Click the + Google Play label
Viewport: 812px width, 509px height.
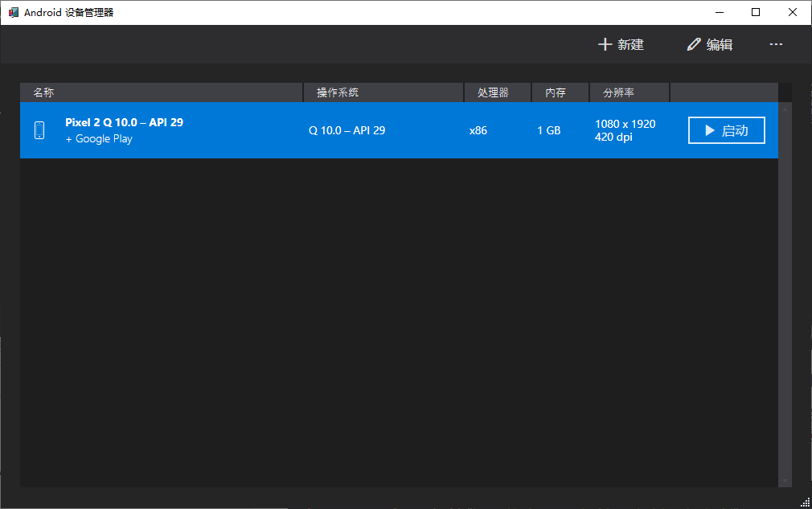pyautogui.click(x=98, y=138)
